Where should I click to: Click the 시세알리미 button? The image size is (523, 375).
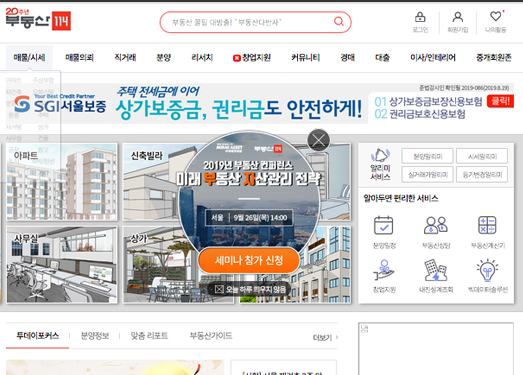482,156
